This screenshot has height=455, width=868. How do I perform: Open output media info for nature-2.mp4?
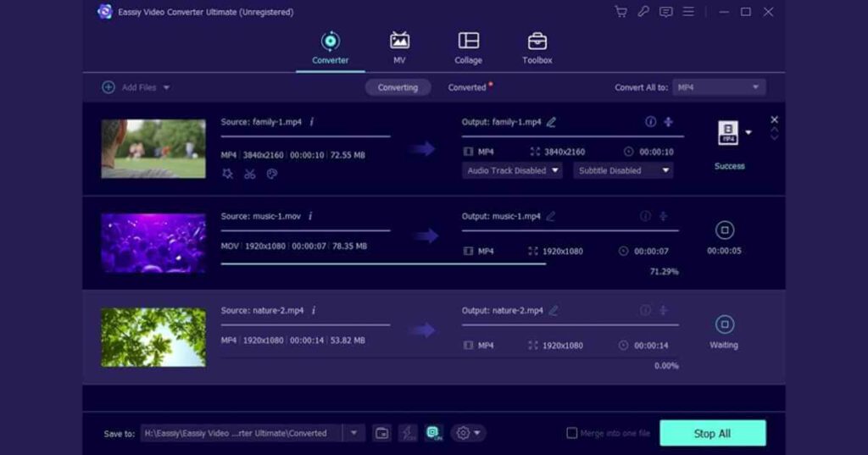(645, 310)
